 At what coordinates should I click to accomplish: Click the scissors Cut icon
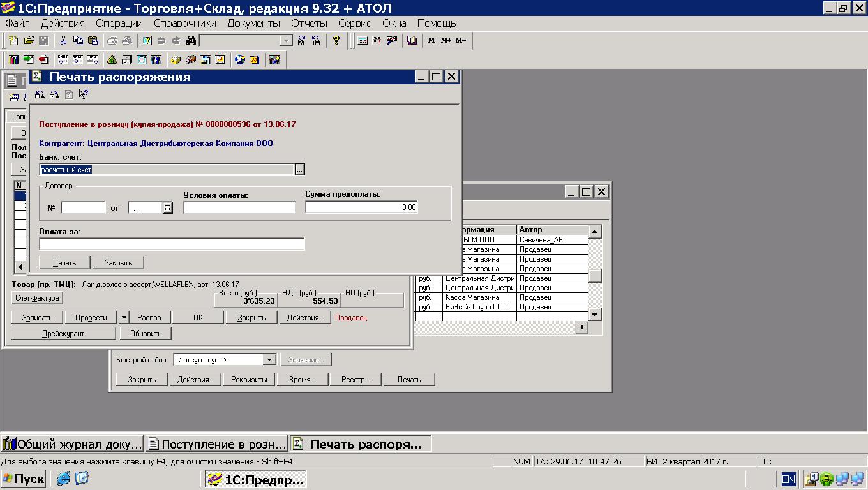63,41
